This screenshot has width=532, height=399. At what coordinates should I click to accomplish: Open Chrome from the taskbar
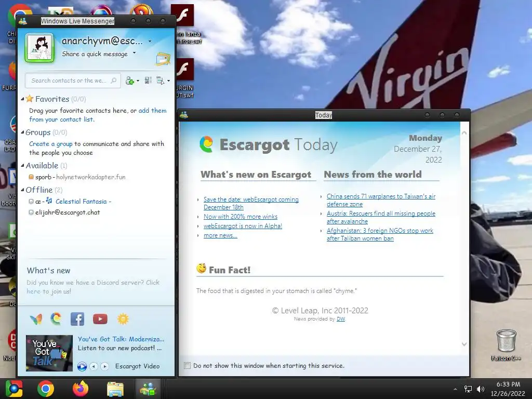pos(46,389)
